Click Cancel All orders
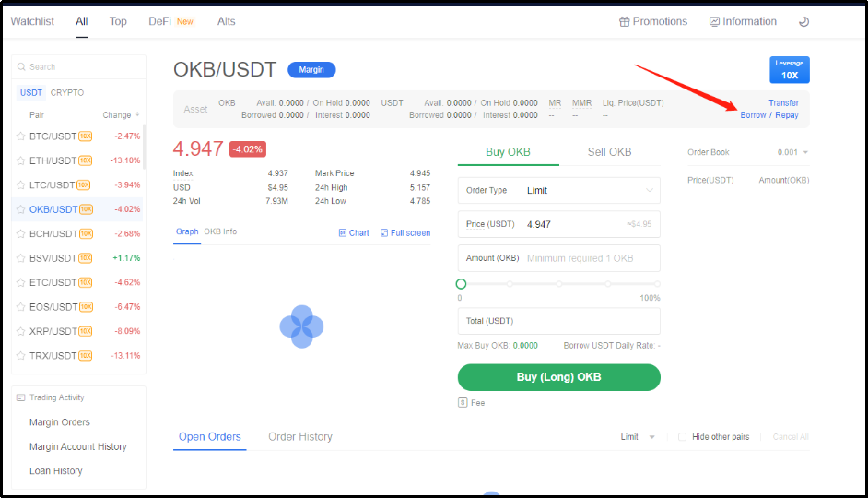 (x=791, y=437)
